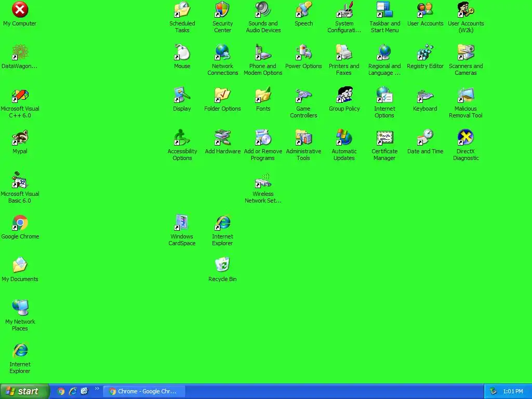This screenshot has height=399, width=532.
Task: Open the My Computer desktop icon
Action: click(x=20, y=9)
